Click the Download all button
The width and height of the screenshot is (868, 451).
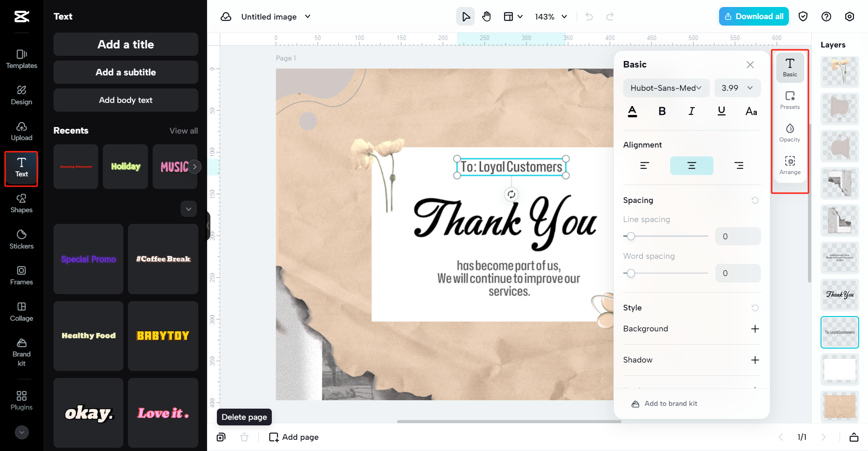[x=753, y=16]
